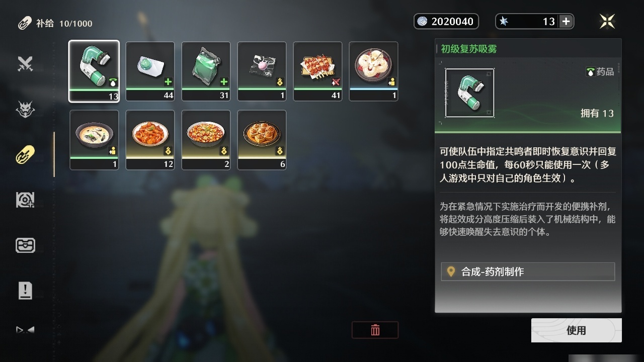644x362 pixels.
Task: Open the weapons category with crossed swords
Action: click(25, 64)
